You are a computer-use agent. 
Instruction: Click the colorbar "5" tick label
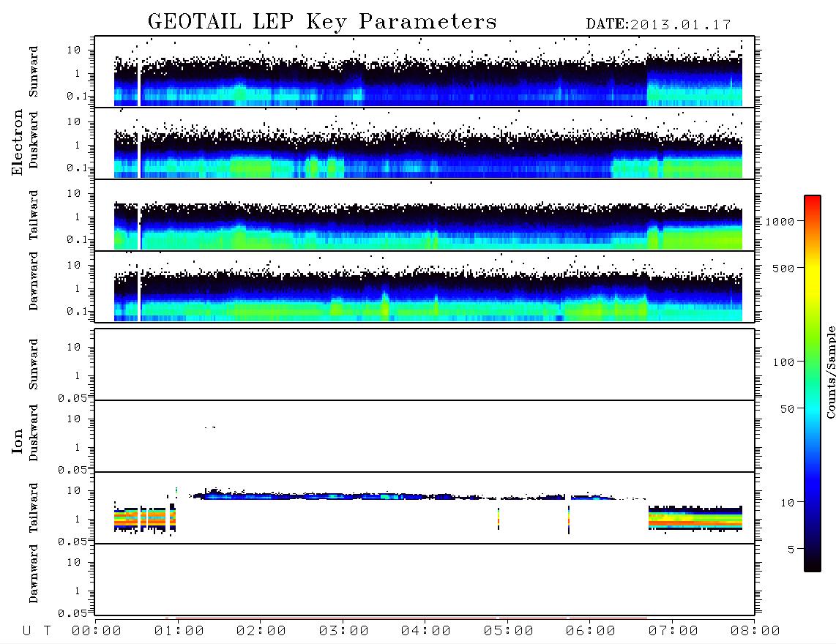pos(791,550)
